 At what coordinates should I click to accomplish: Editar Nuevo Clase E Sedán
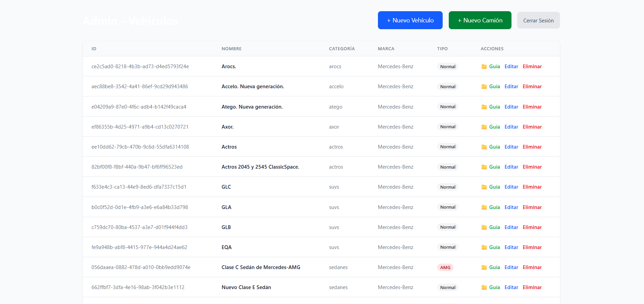pyautogui.click(x=511, y=287)
